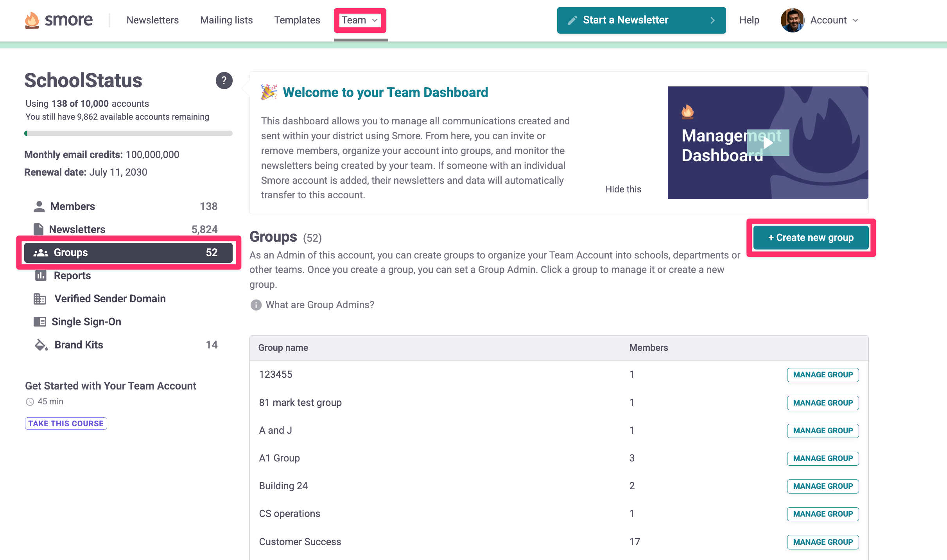947x560 pixels.
Task: Click the question mark help icon
Action: 224,81
